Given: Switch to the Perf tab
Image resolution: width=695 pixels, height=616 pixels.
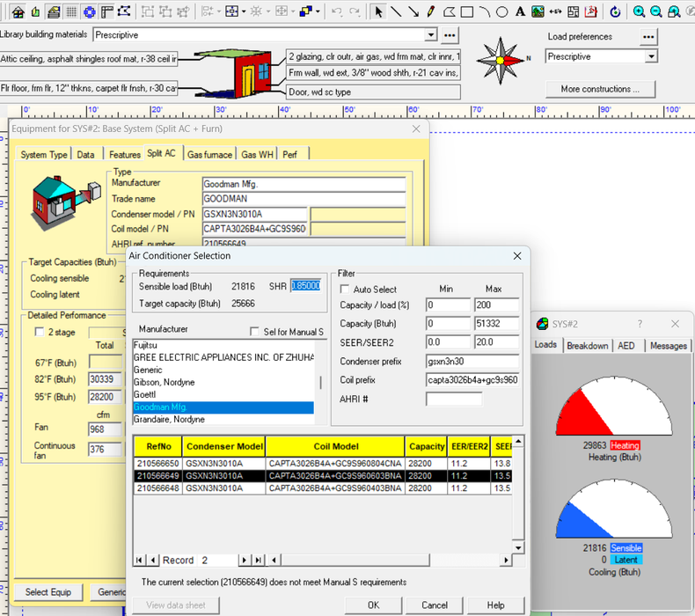Looking at the screenshot, I should tap(290, 154).
